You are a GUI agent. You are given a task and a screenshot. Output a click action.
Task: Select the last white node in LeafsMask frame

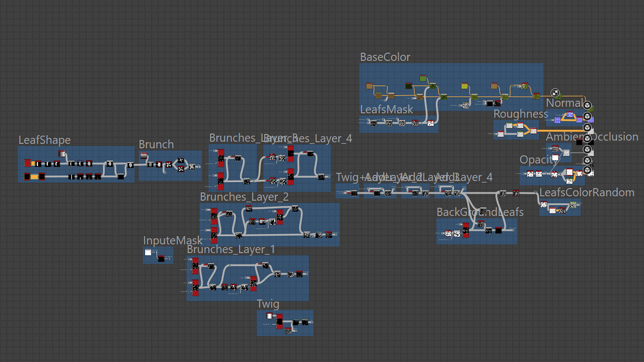coord(431,123)
